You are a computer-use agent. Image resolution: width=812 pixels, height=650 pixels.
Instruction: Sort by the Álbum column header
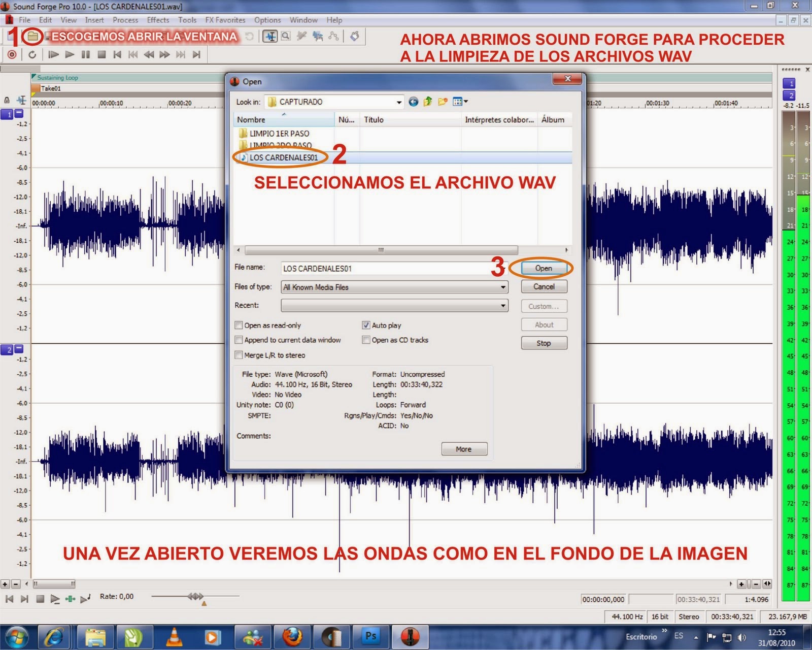tap(555, 119)
